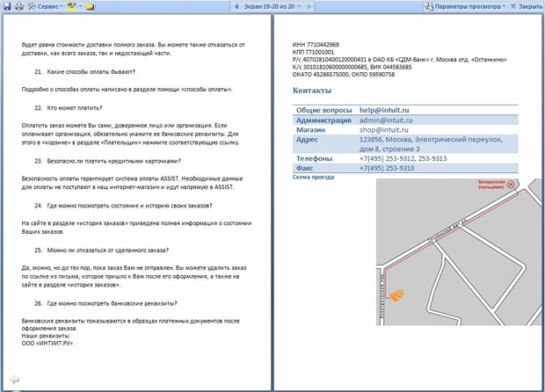Click the КПП 771001001 line
The height and width of the screenshot is (392, 545).
pyautogui.click(x=313, y=52)
